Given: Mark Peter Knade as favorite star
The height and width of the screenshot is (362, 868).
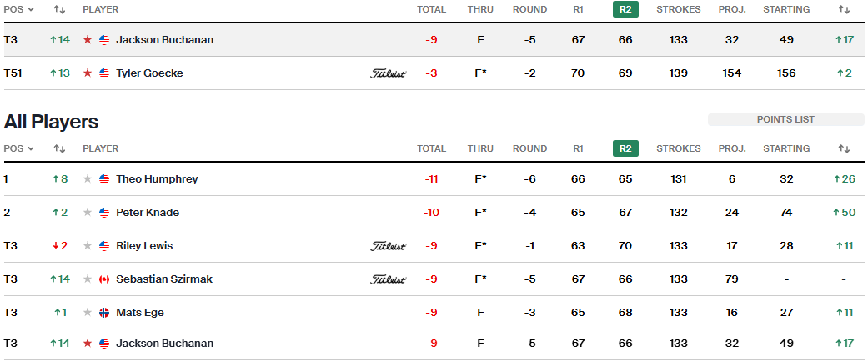Looking at the screenshot, I should [x=88, y=213].
